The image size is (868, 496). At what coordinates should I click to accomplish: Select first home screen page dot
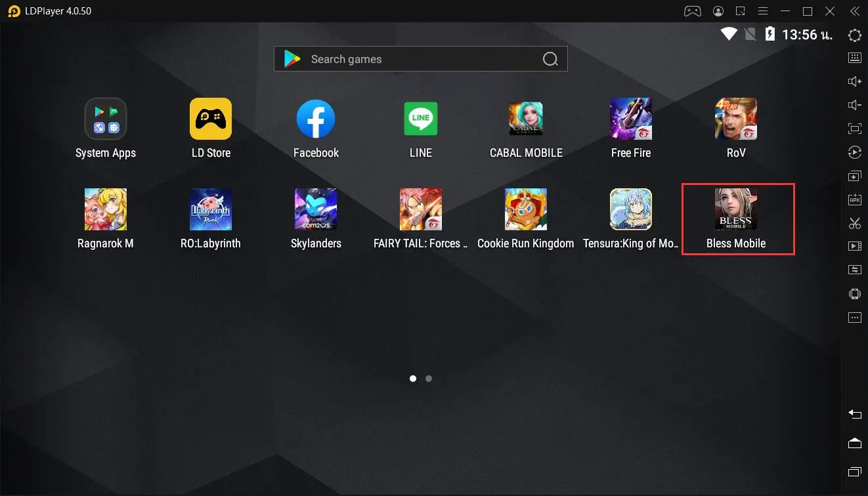[x=413, y=379]
